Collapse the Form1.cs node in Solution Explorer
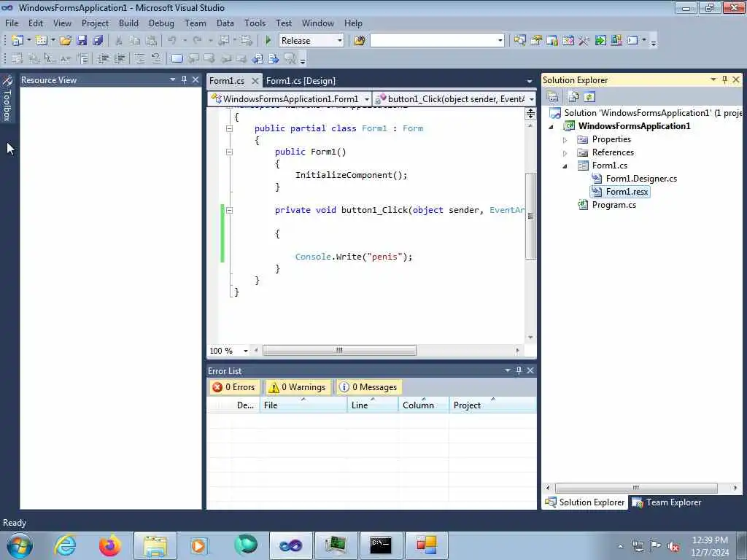747x560 pixels. (565, 166)
